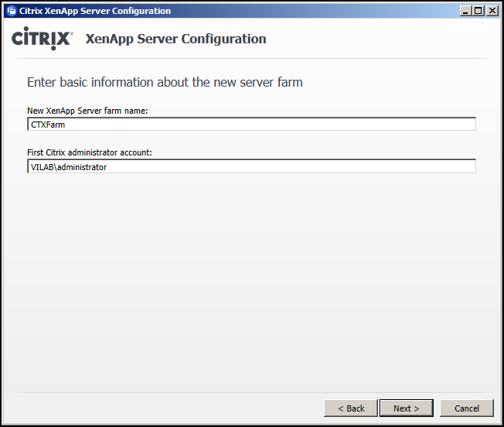Cancel the server configuration wizard

(x=467, y=408)
